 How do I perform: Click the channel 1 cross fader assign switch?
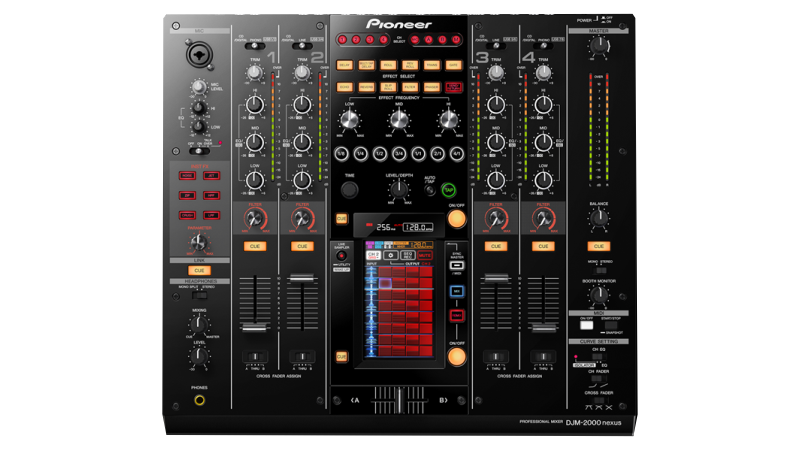pos(255,356)
